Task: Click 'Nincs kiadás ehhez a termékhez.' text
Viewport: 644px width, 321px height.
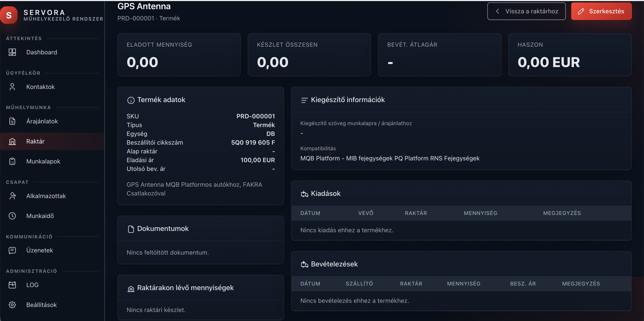Action: [x=347, y=230]
